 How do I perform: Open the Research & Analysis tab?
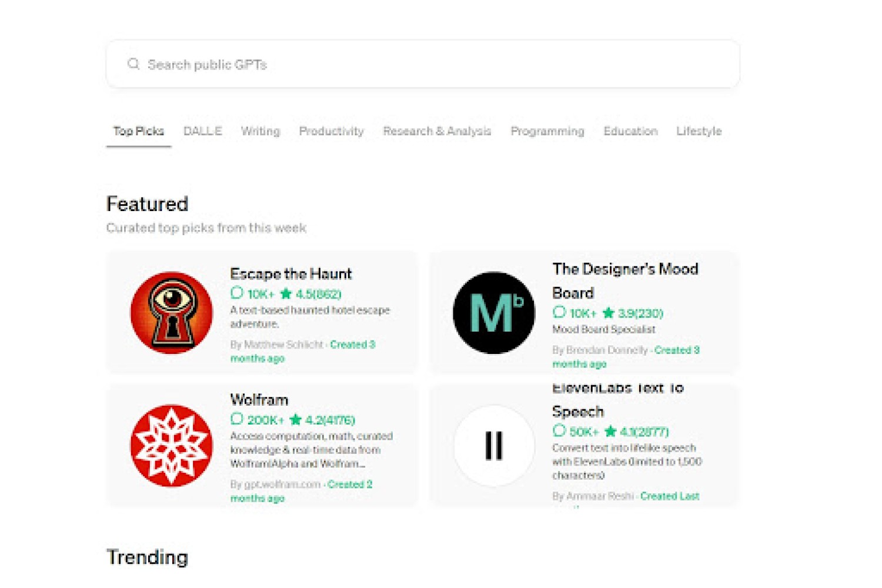[x=437, y=131]
